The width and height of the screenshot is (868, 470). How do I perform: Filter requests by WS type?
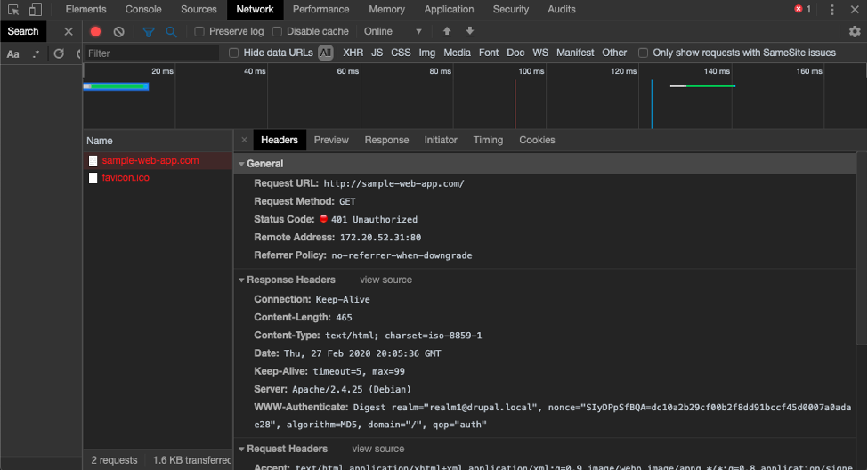click(x=540, y=53)
